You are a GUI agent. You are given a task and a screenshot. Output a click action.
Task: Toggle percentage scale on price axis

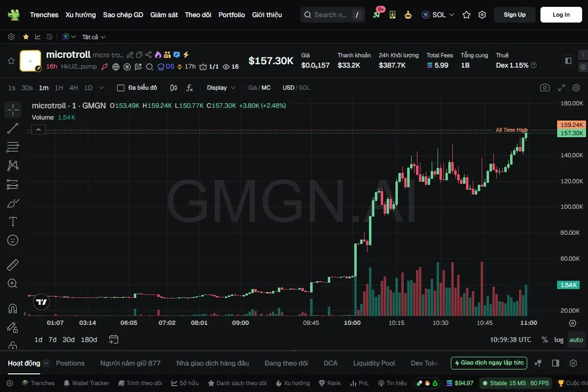pos(544,340)
